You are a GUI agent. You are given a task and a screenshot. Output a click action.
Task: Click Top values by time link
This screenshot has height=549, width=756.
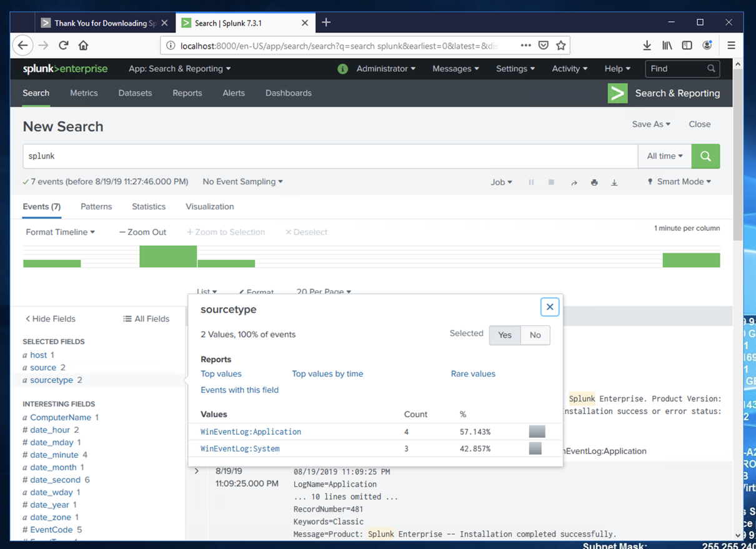pyautogui.click(x=327, y=373)
